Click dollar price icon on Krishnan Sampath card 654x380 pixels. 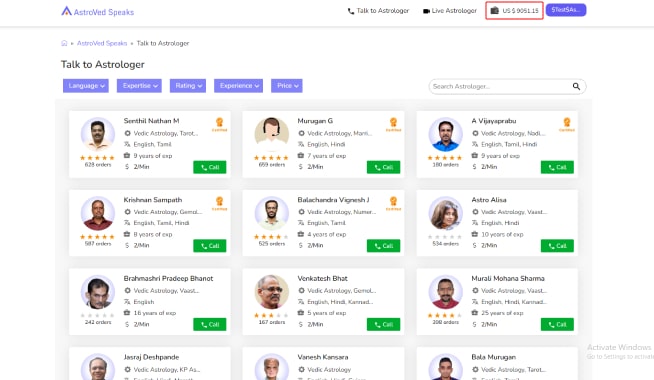[x=127, y=246]
